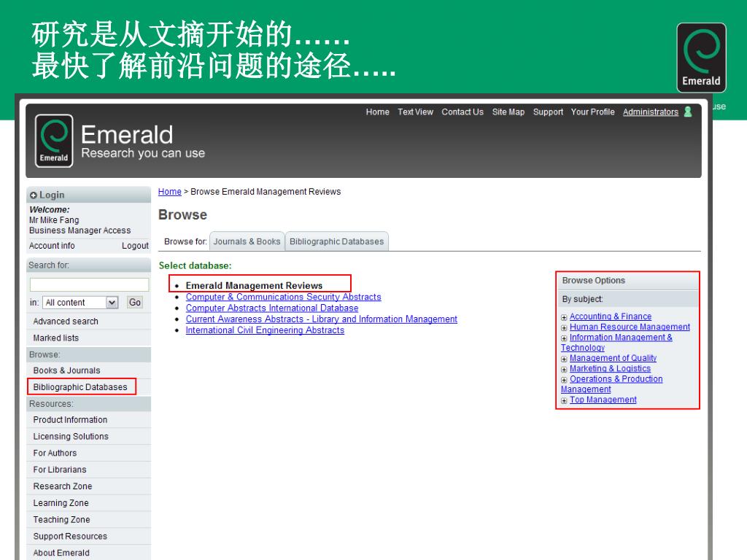Open Text View in the top navigation
This screenshot has width=747, height=560.
[415, 112]
